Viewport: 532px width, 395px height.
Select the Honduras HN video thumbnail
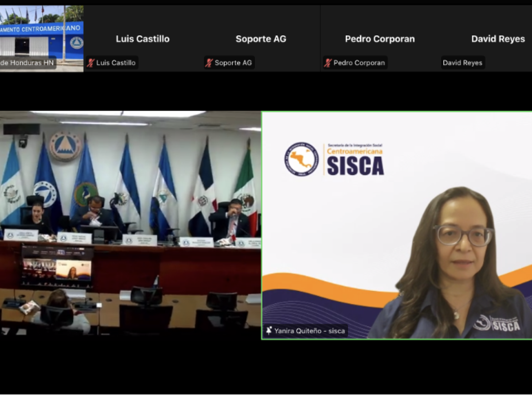coord(42,39)
